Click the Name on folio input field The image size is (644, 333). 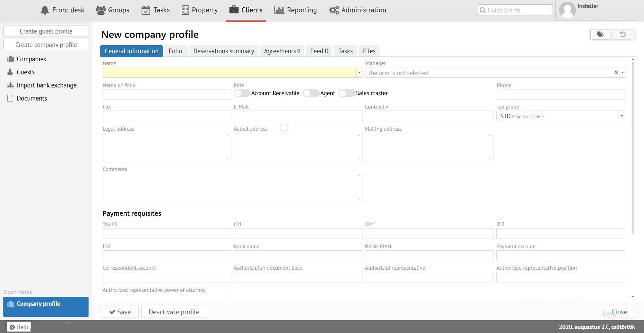[x=167, y=94]
